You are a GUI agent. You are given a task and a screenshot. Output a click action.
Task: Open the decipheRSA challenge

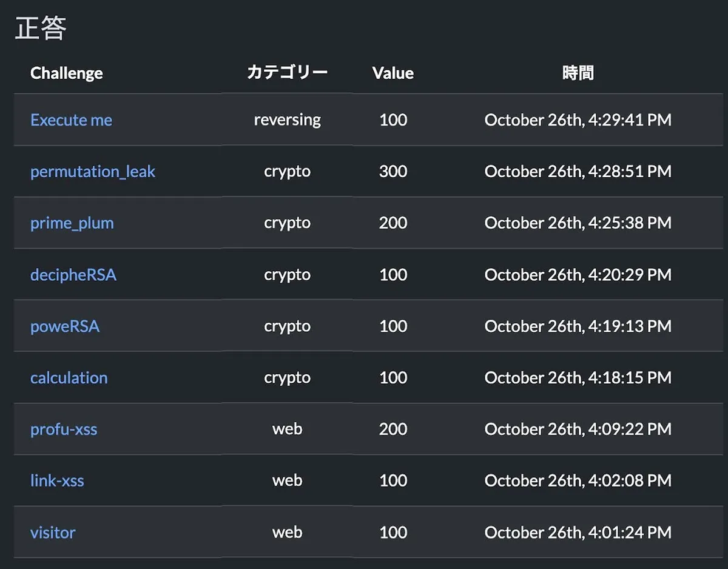click(73, 275)
